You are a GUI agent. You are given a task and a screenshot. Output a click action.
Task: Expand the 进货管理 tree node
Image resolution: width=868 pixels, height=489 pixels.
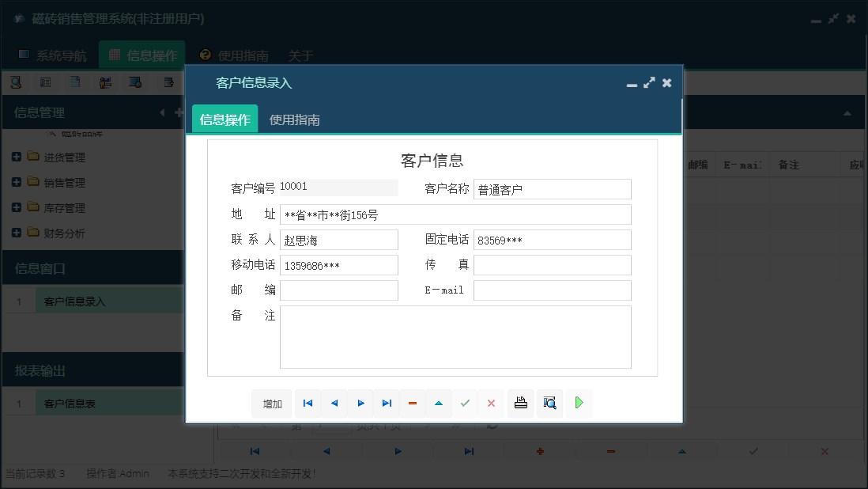15,157
